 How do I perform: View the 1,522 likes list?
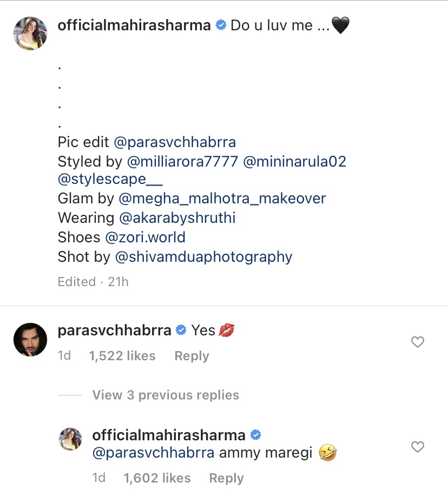click(x=122, y=356)
